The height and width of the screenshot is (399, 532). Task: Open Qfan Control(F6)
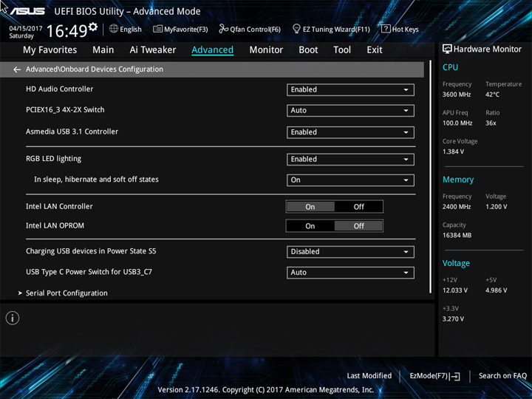(250, 29)
